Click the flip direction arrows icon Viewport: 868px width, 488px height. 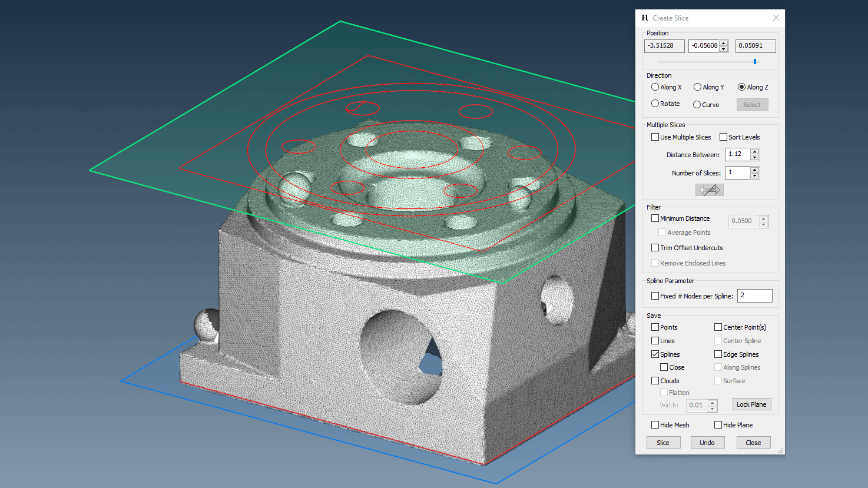[709, 190]
